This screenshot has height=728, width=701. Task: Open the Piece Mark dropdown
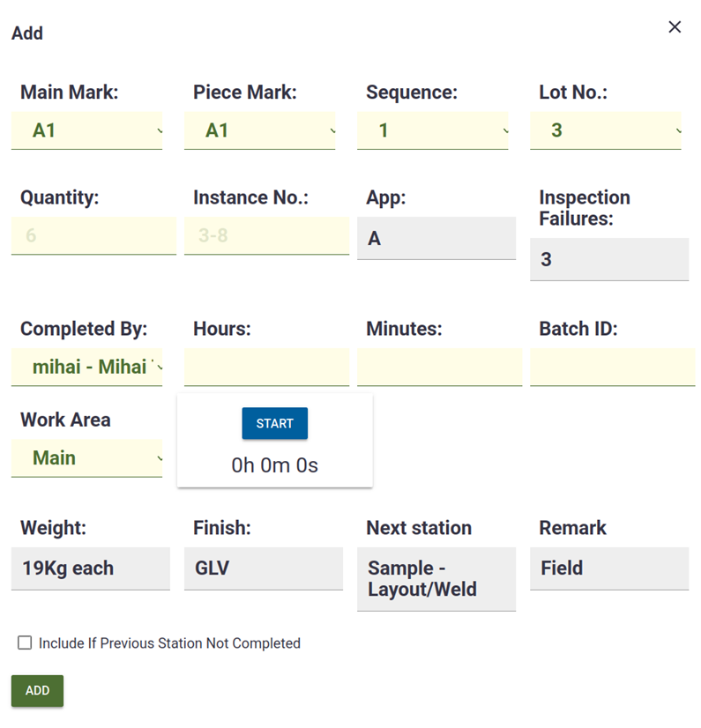tap(259, 130)
